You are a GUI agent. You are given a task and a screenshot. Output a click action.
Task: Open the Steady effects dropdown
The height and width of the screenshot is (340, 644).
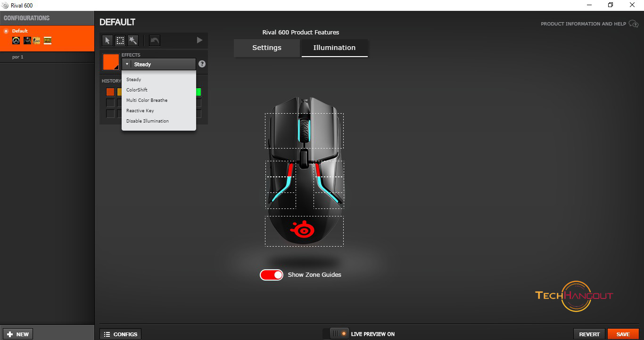point(159,64)
